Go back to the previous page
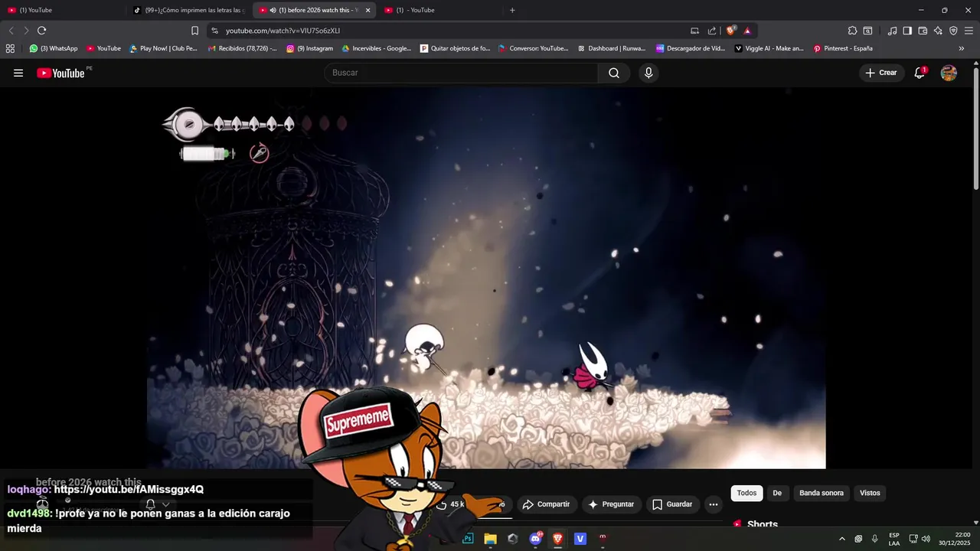 click(11, 31)
